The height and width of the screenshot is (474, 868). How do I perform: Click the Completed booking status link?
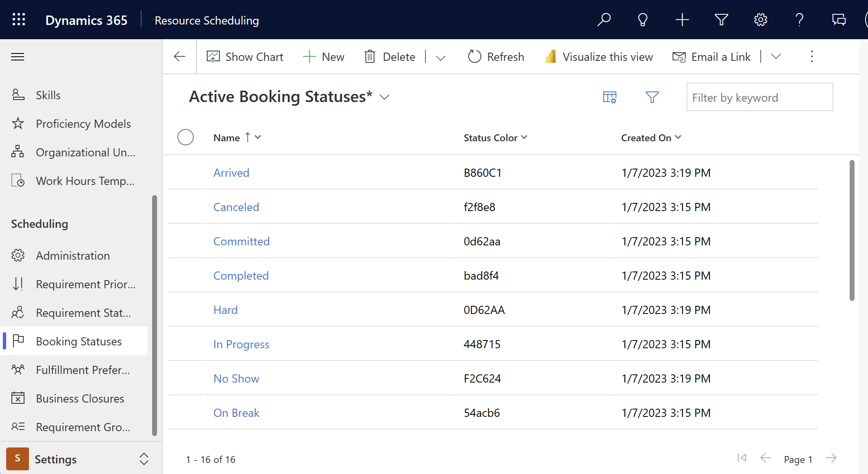[241, 275]
